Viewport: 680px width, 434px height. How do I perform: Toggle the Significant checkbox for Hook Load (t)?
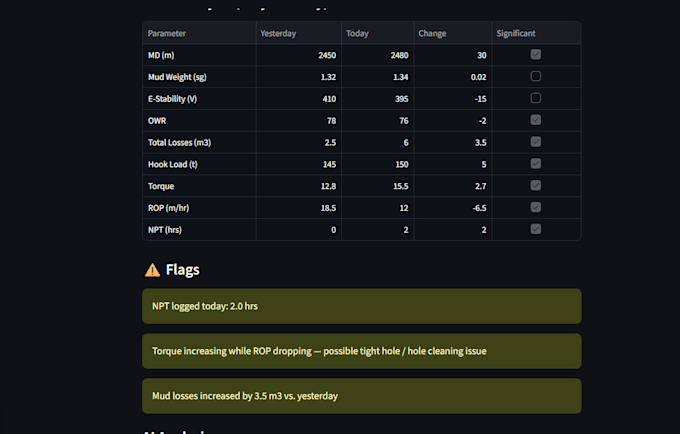click(x=536, y=163)
